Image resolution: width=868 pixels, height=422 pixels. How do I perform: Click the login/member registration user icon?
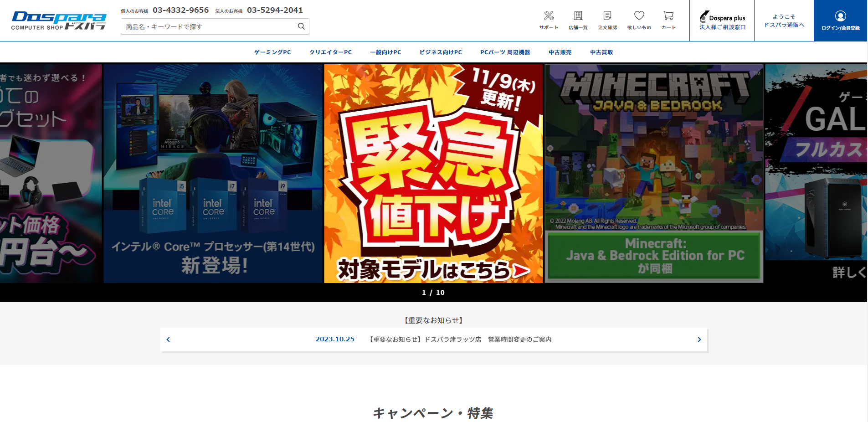[840, 17]
